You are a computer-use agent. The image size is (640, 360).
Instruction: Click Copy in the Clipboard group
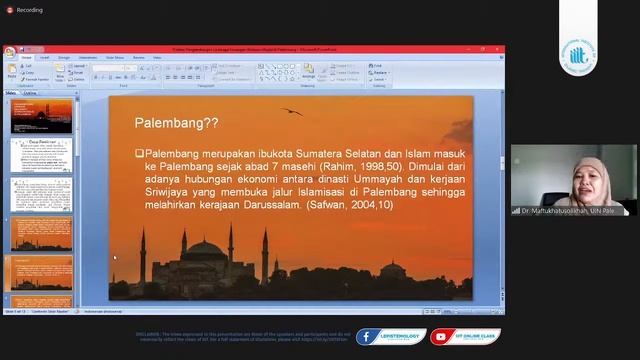[27, 73]
